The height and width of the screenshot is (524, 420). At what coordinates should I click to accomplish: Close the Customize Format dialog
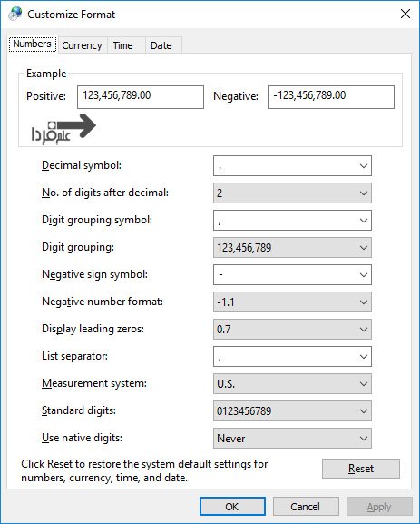405,14
